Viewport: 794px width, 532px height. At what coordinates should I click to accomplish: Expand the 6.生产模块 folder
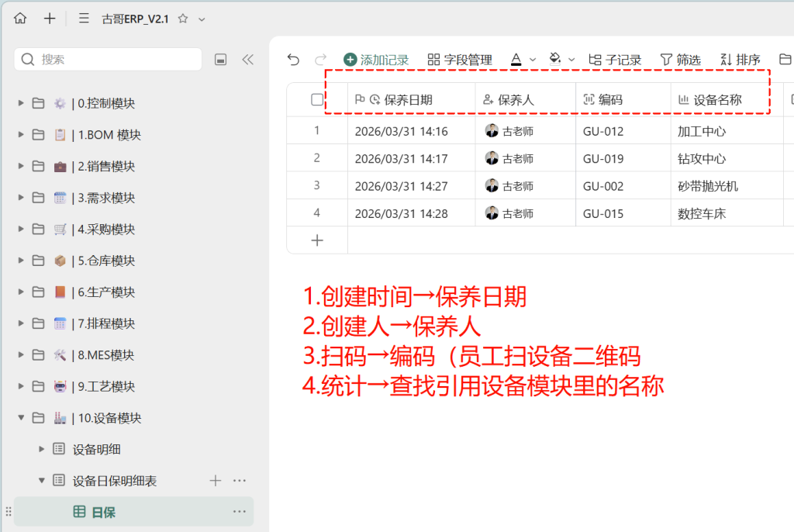(x=21, y=292)
